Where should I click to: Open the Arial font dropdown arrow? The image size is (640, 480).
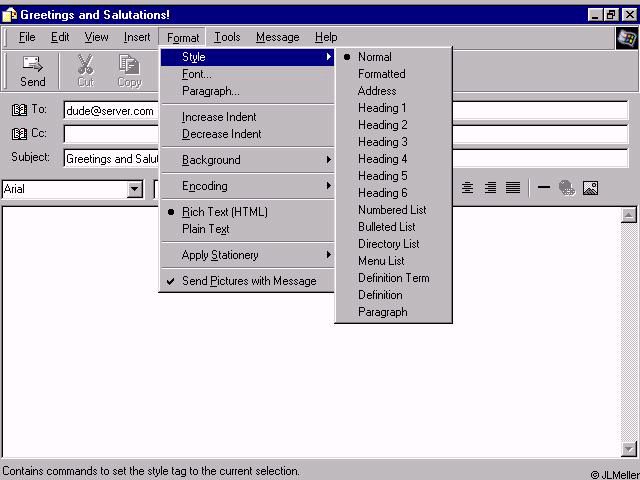[135, 189]
